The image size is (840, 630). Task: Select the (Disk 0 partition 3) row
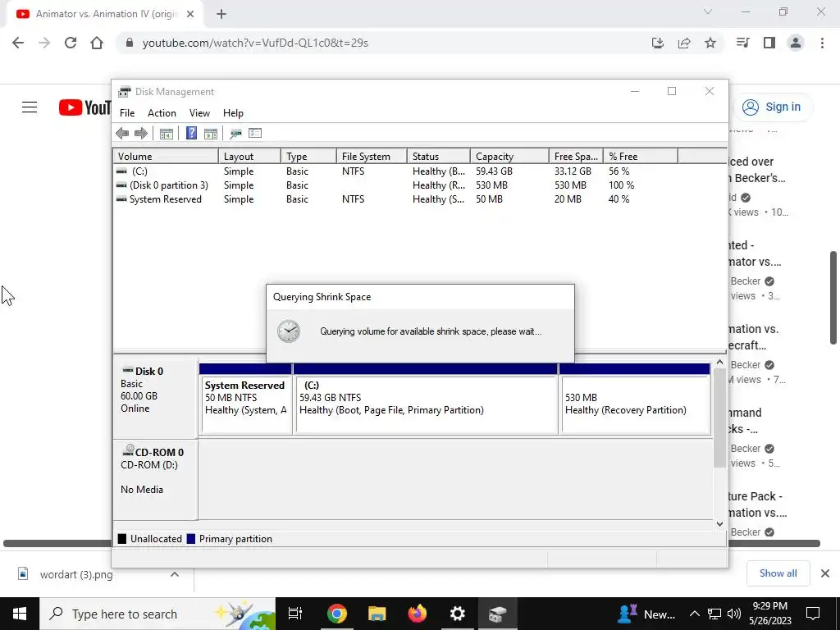420,185
